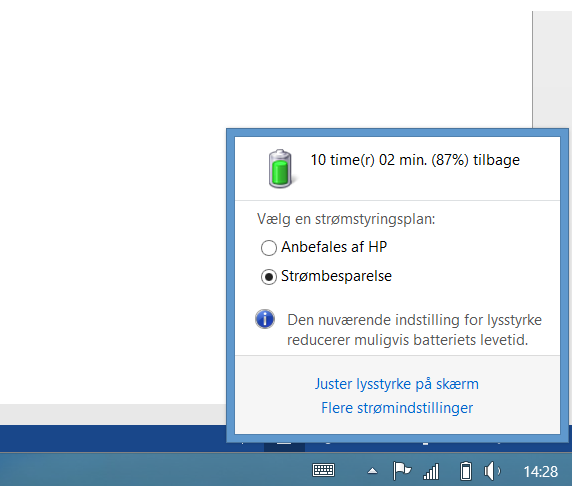Click the green battery icon in popup
573x487 pixels.
click(x=280, y=169)
